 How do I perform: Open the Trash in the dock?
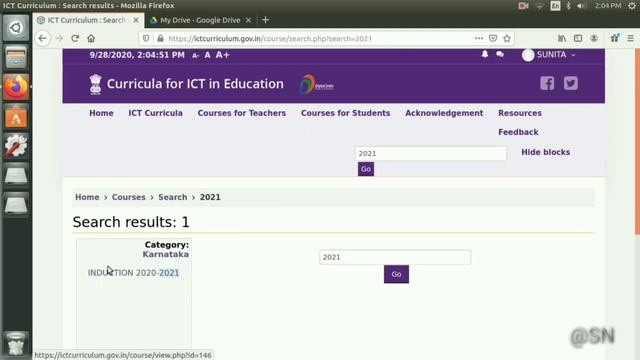[16, 344]
